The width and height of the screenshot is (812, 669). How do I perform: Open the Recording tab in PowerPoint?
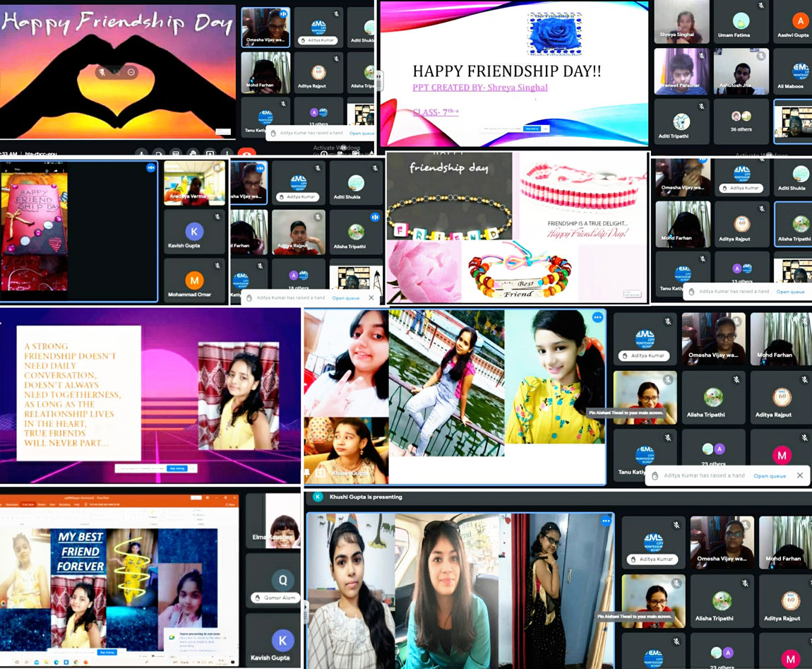[65, 504]
